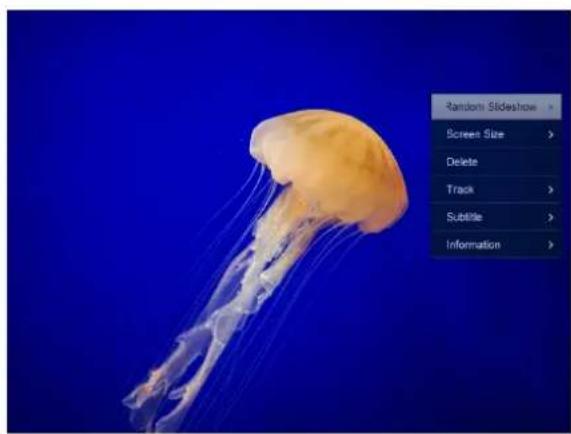Image resolution: width=571 pixels, height=434 pixels.
Task: Expand the Subtitle submenu arrow
Action: point(551,217)
